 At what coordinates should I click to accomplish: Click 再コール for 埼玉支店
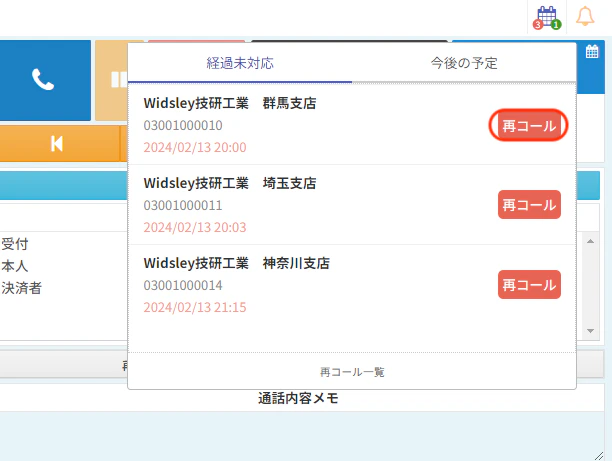click(x=529, y=205)
